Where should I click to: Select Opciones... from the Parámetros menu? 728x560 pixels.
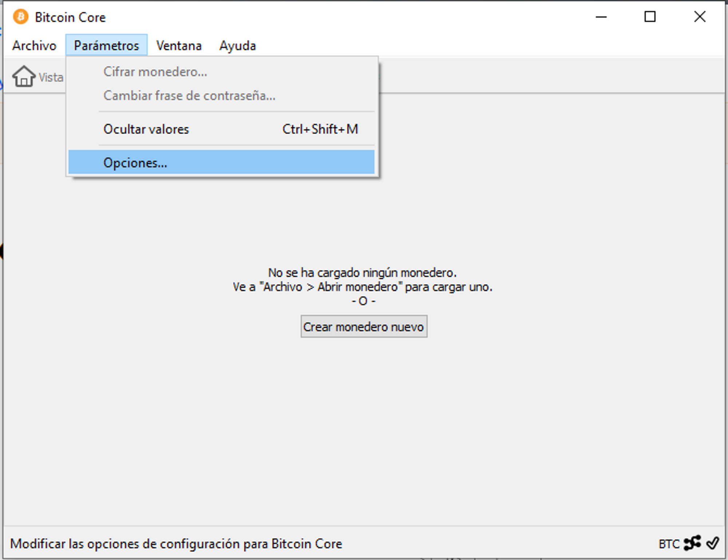pos(221,162)
